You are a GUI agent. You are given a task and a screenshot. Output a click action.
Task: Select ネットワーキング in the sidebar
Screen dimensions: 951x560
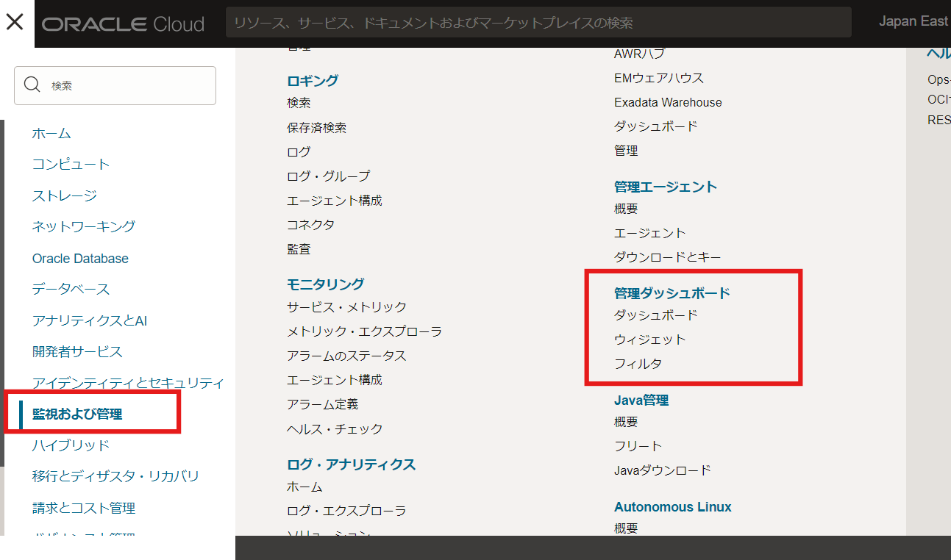84,226
